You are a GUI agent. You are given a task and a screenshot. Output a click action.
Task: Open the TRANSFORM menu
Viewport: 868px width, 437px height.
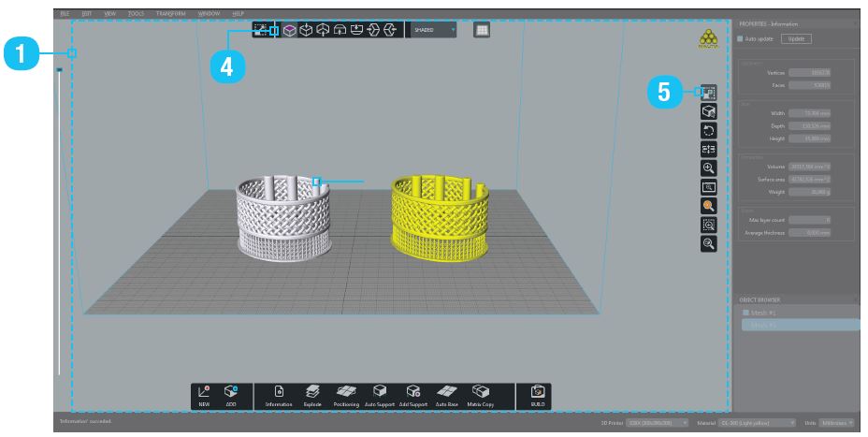pos(170,15)
